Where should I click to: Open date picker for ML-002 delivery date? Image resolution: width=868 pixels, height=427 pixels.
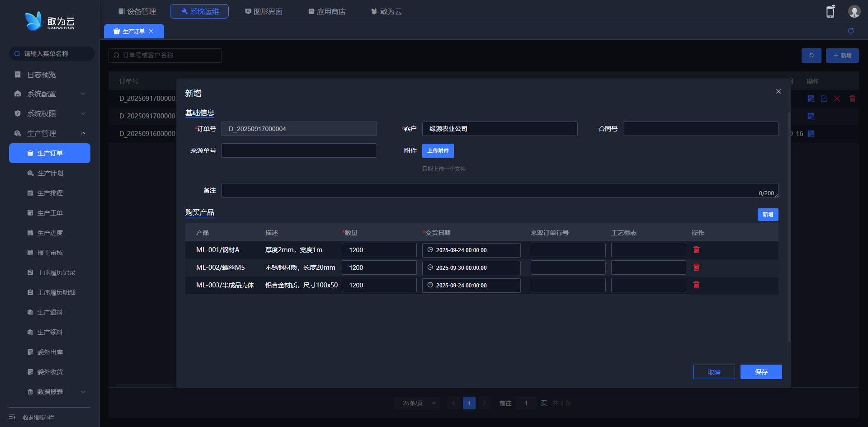click(x=471, y=268)
